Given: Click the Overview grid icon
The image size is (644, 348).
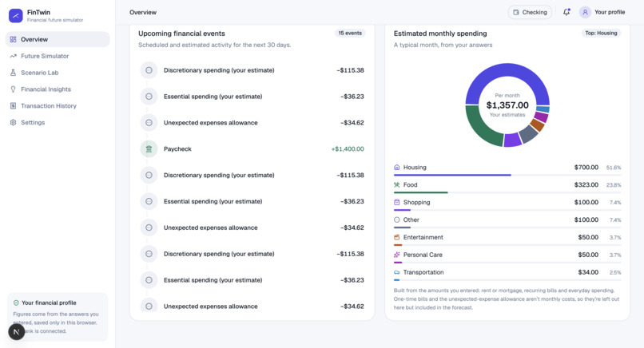Looking at the screenshot, I should (x=13, y=39).
